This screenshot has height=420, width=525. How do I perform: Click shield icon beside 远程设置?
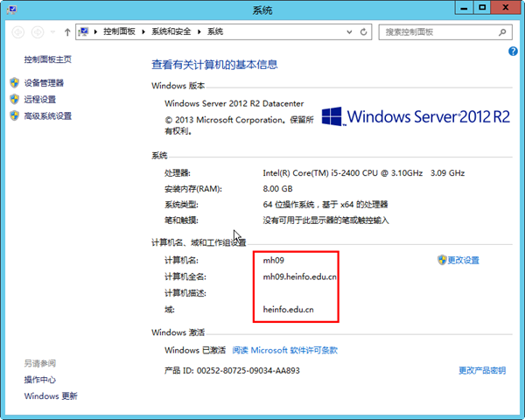14,99
